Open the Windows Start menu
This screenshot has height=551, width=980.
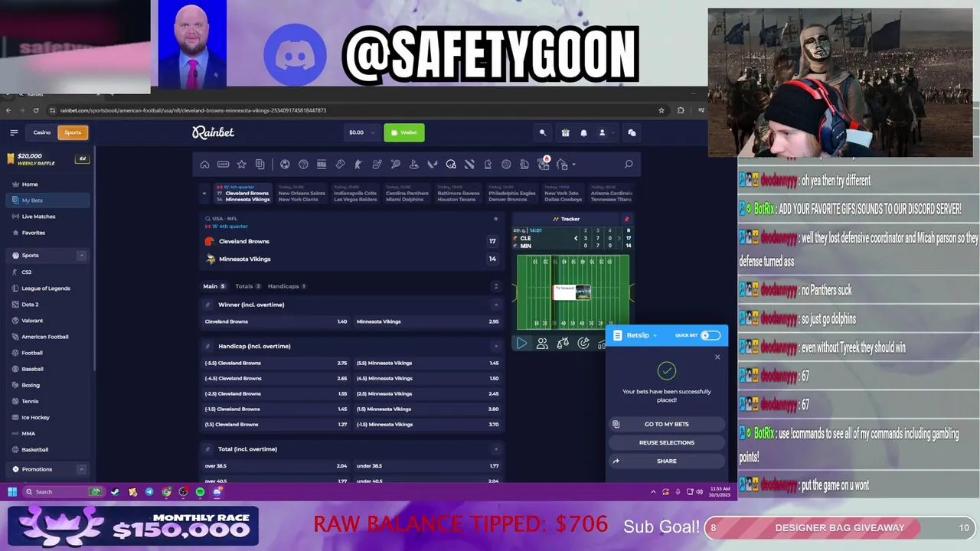[12, 492]
